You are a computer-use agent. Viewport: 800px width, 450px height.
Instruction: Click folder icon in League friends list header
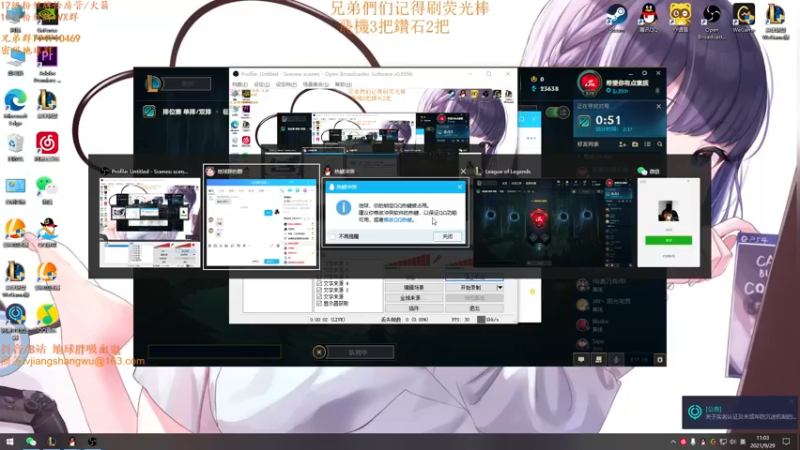pos(635,144)
